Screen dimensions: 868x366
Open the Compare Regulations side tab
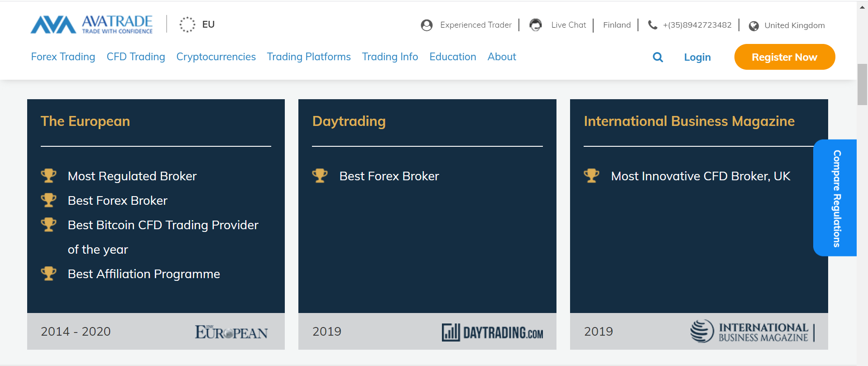[x=835, y=198]
